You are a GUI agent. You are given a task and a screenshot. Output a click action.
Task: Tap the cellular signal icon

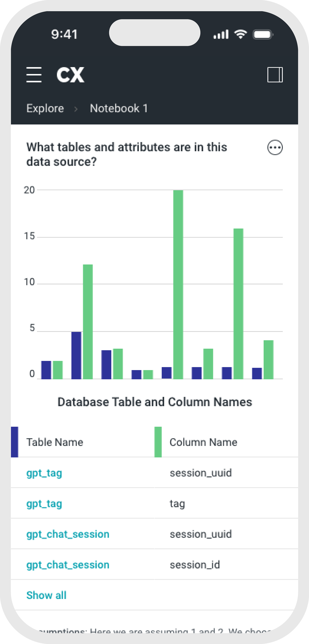221,34
